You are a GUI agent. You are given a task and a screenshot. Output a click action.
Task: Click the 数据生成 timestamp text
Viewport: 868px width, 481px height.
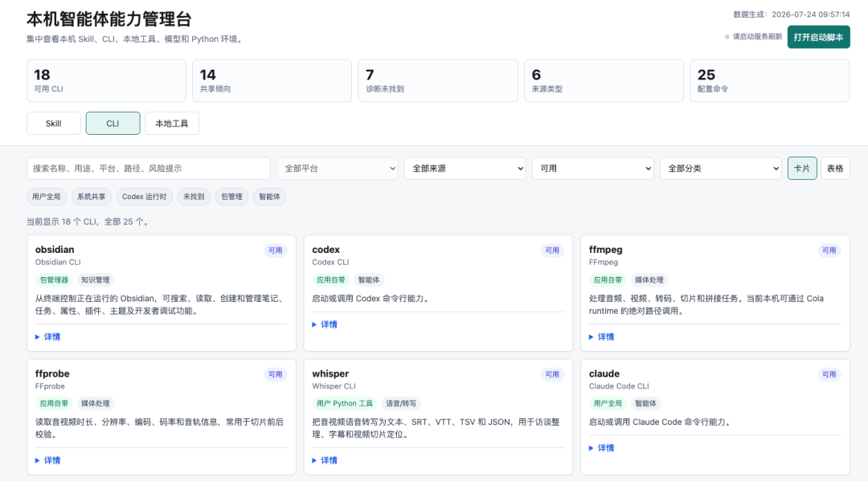point(792,14)
